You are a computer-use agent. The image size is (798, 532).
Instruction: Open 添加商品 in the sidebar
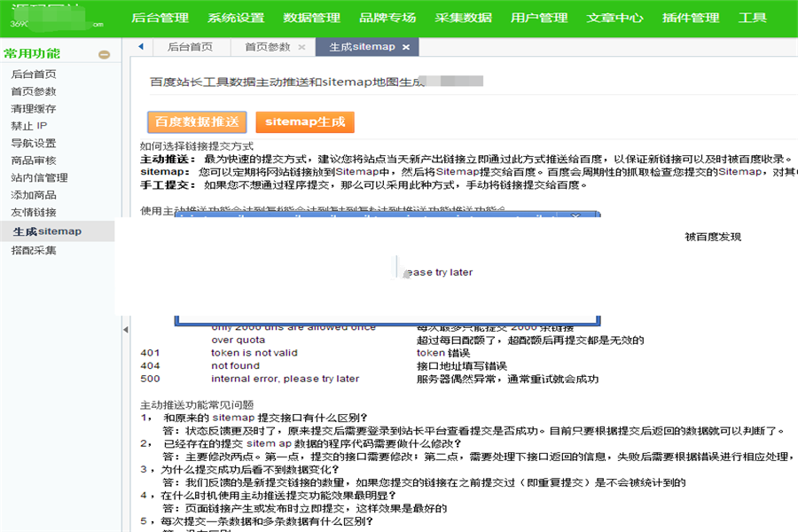click(34, 195)
